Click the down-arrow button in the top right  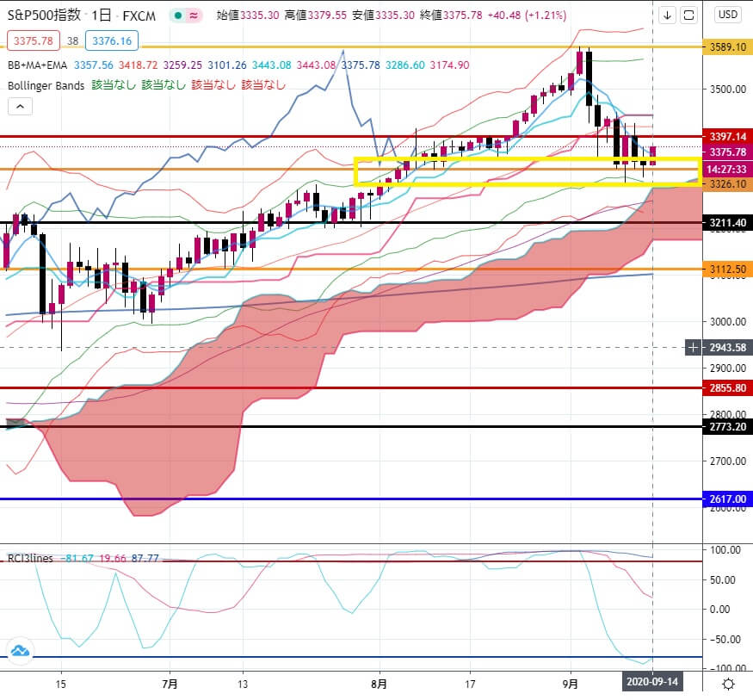(667, 15)
